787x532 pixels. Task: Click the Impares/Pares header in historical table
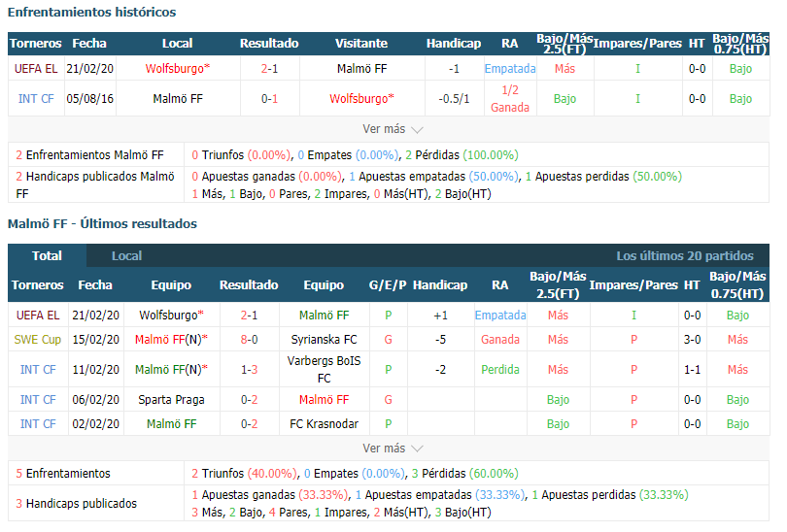coord(637,44)
